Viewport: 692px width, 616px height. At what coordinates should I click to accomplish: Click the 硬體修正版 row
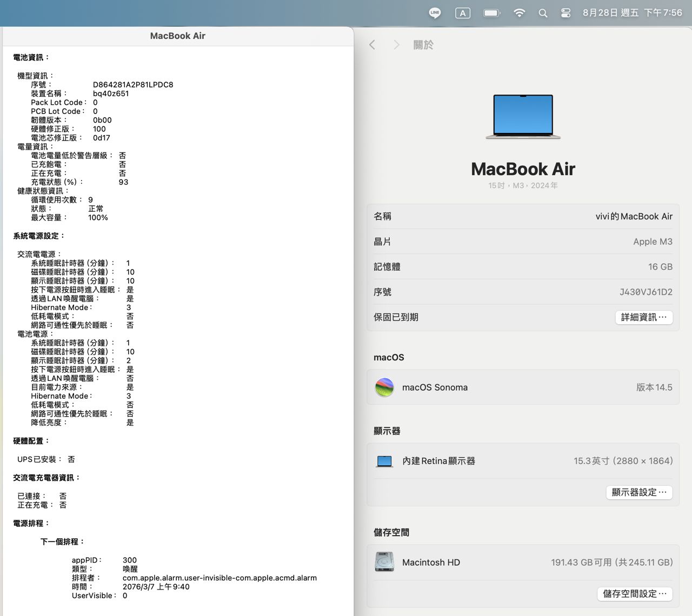pyautogui.click(x=68, y=129)
